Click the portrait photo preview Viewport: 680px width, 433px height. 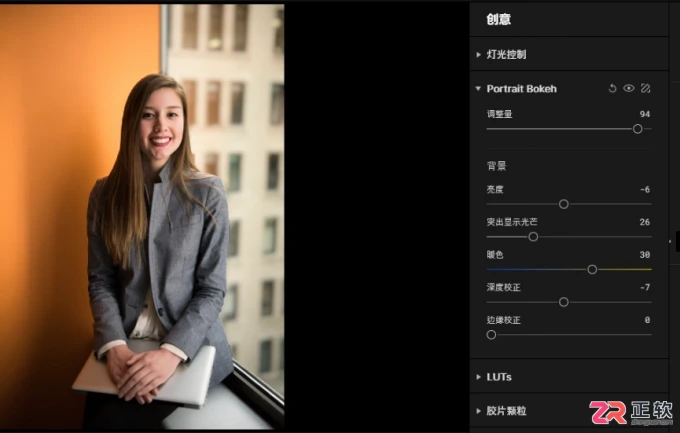tap(142, 216)
